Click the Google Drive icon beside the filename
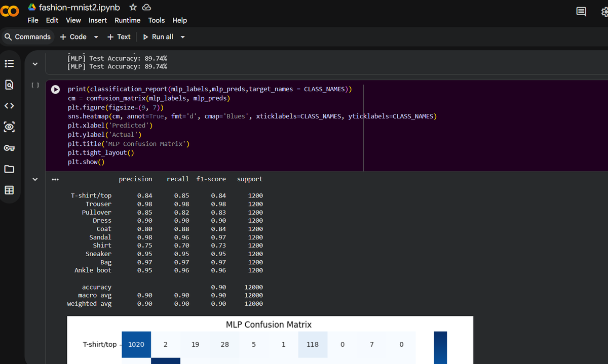This screenshot has height=364, width=608. point(32,7)
